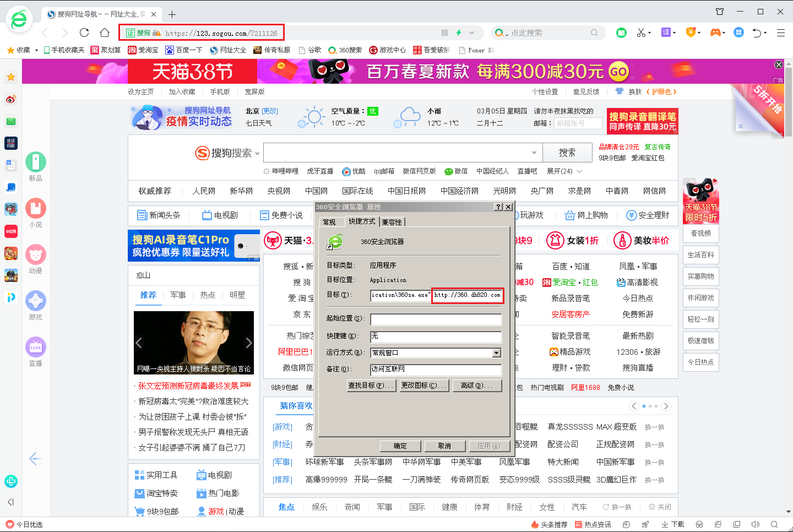The image size is (793, 532).
Task: Click the game controller toolbar icon
Action: (715, 32)
